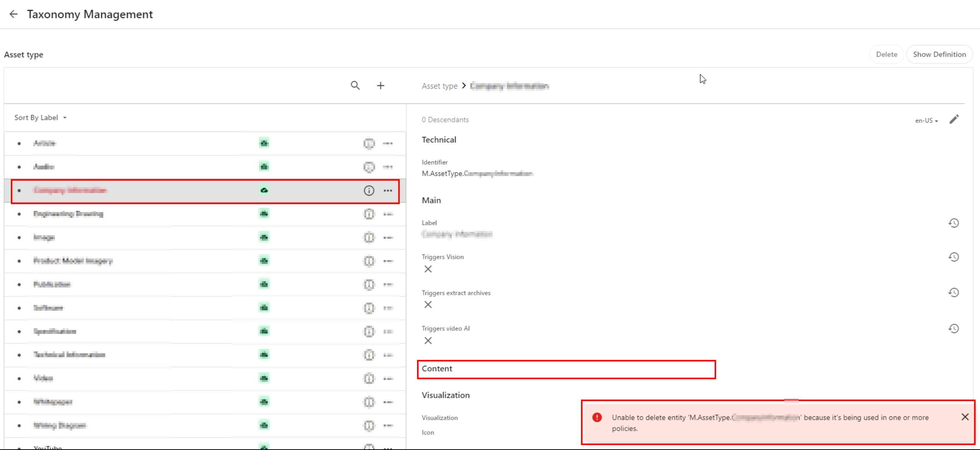This screenshot has width=980, height=450.
Task: Toggle the Triggers video AI value
Action: (x=428, y=340)
